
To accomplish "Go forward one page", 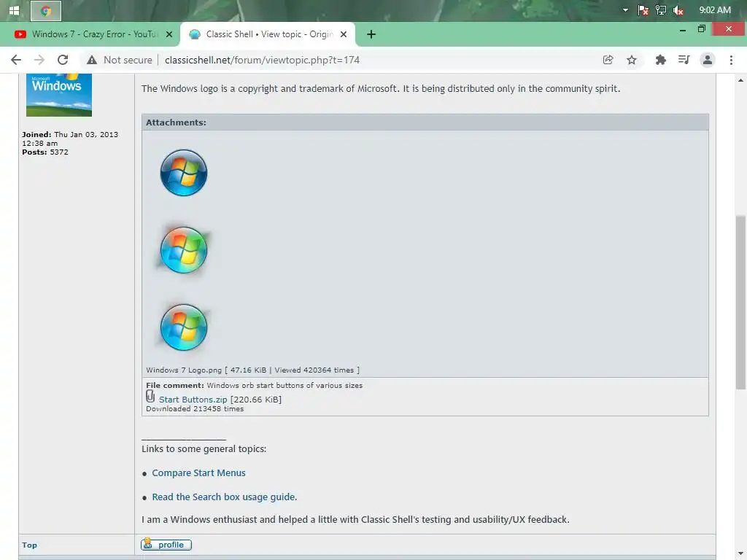I will (39, 60).
